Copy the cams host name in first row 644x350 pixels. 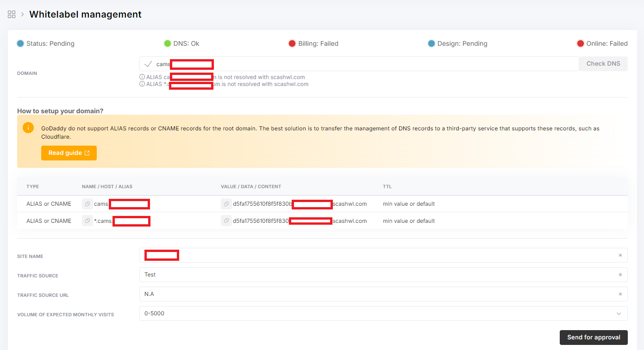point(88,204)
